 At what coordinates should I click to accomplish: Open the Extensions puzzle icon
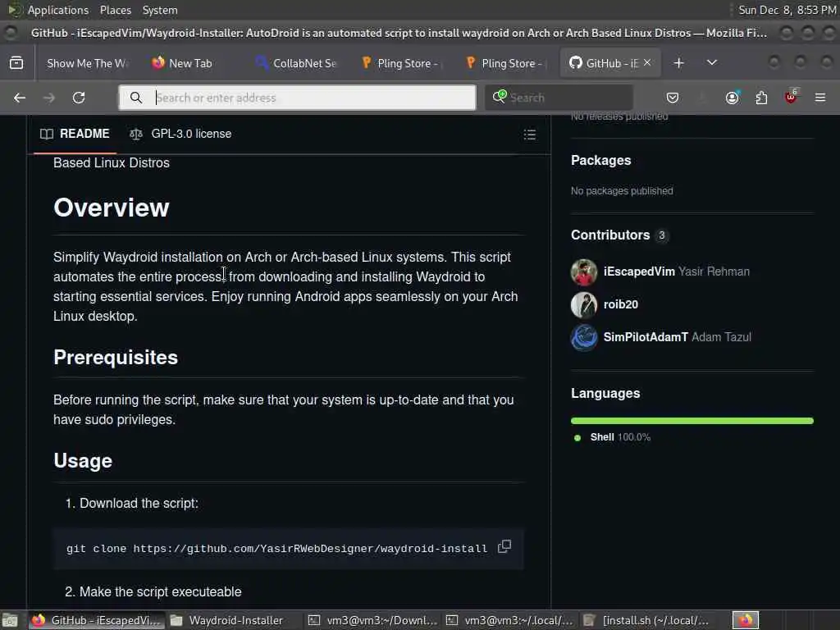point(761,98)
